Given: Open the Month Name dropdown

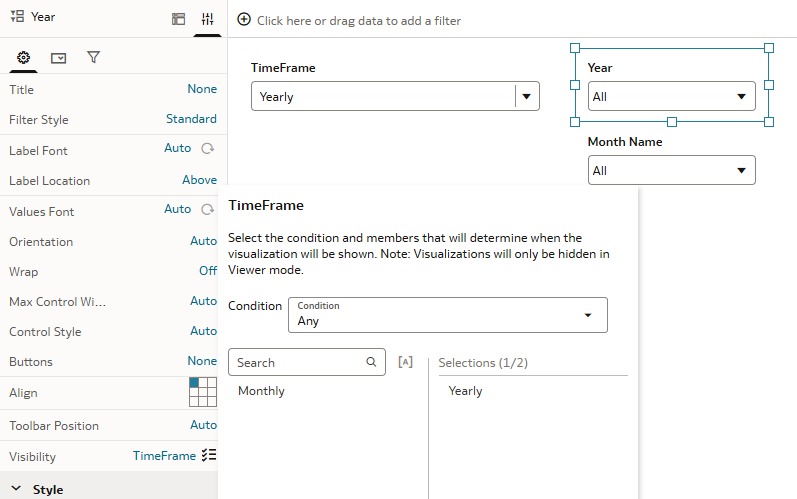Looking at the screenshot, I should click(x=741, y=171).
